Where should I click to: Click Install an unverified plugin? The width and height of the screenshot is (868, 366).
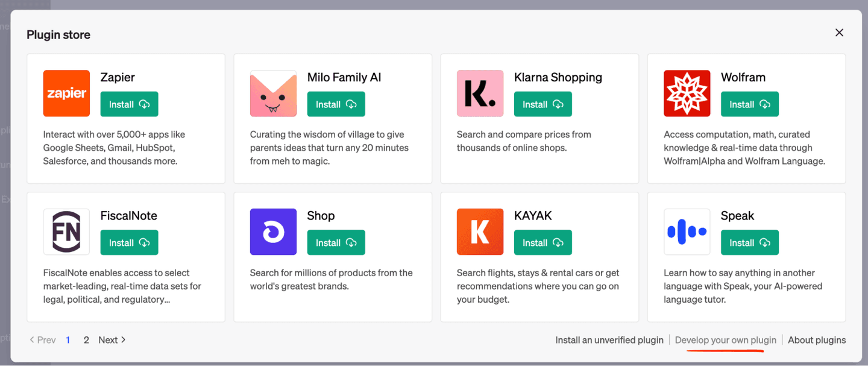(x=609, y=339)
